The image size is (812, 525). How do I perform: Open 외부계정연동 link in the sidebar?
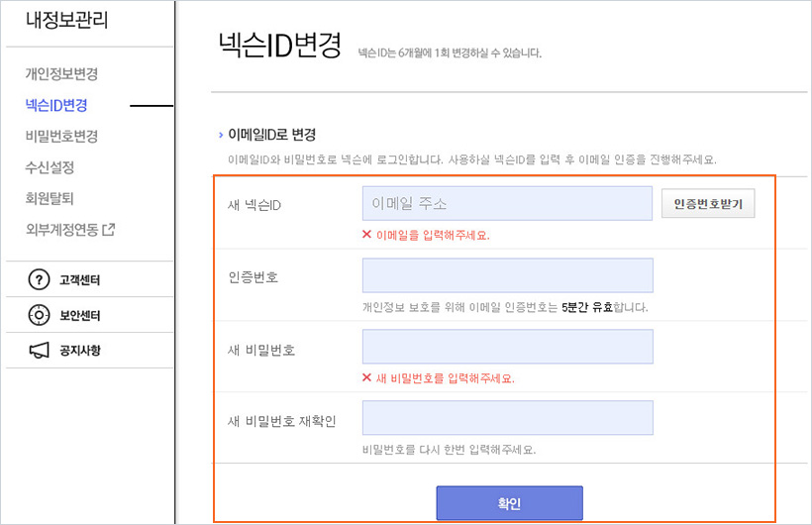61,229
